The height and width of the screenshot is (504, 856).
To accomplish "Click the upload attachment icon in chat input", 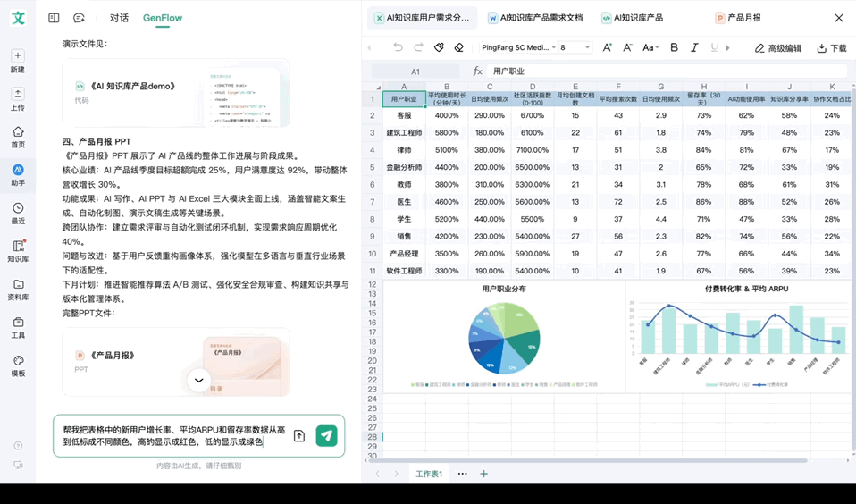I will [x=299, y=436].
